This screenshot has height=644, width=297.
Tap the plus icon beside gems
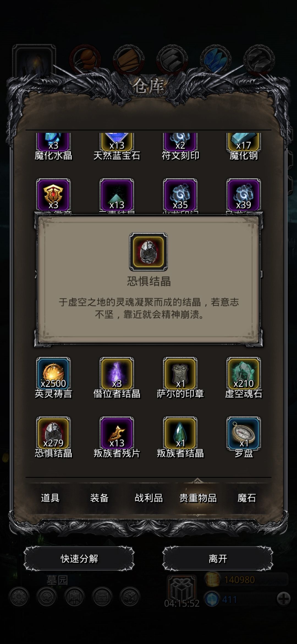[284, 599]
